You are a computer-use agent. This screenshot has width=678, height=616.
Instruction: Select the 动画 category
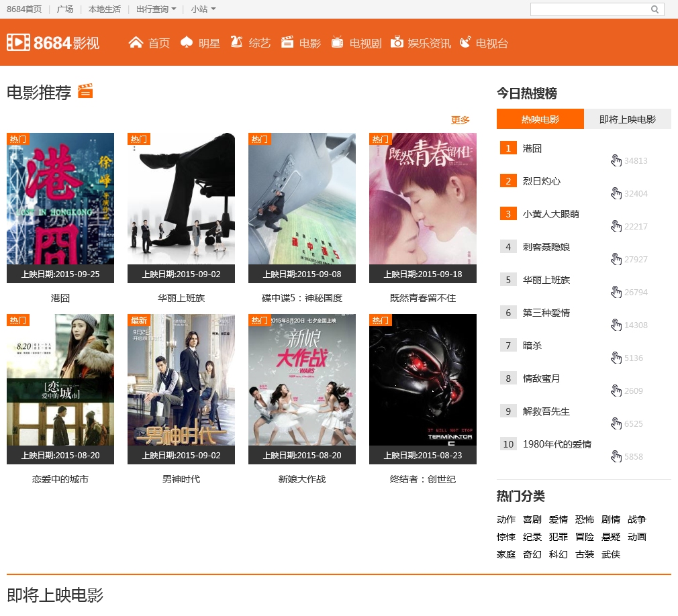637,536
